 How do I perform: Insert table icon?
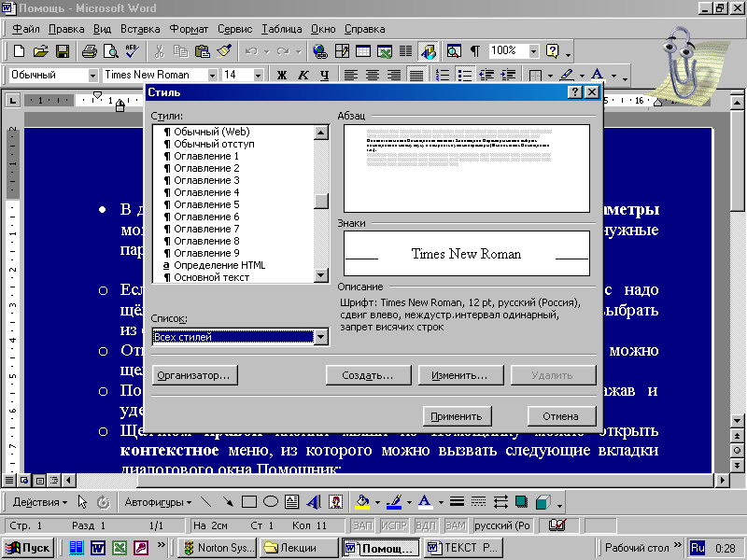(363, 51)
